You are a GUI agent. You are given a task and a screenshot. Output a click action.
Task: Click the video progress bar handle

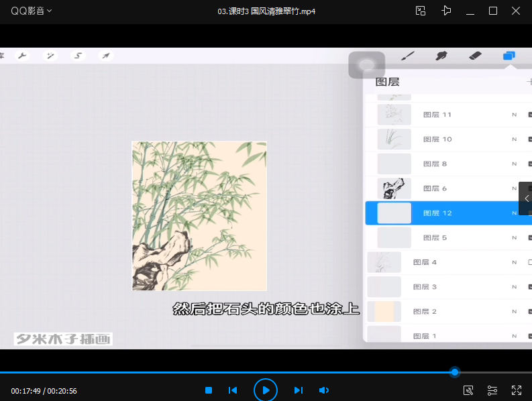(455, 371)
